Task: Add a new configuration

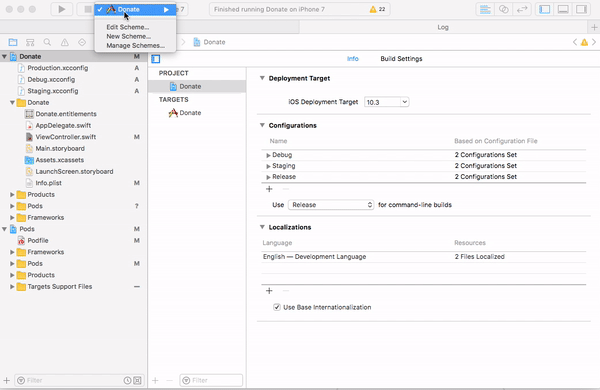Action: pyautogui.click(x=269, y=189)
